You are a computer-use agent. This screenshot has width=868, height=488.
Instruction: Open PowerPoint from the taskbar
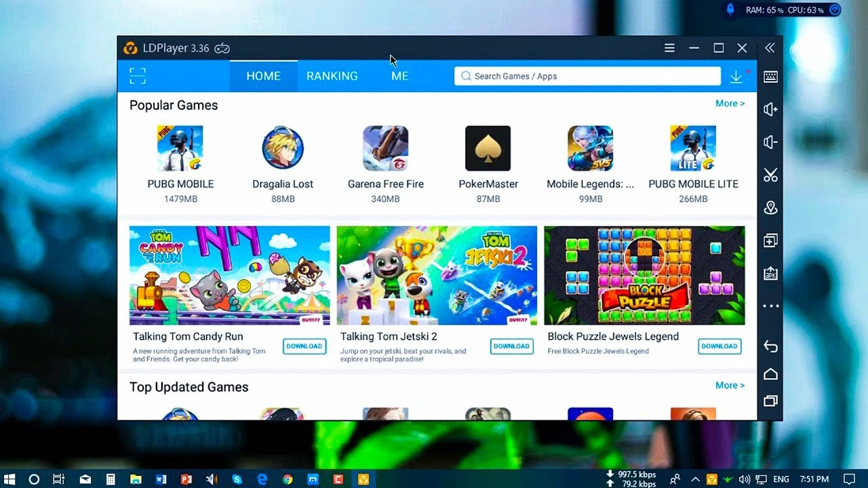186,479
